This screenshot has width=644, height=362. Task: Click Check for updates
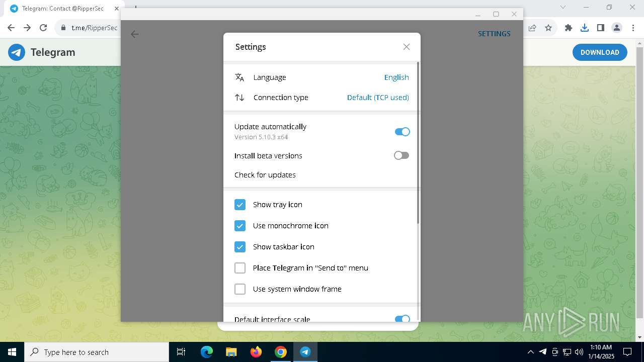coord(265,175)
